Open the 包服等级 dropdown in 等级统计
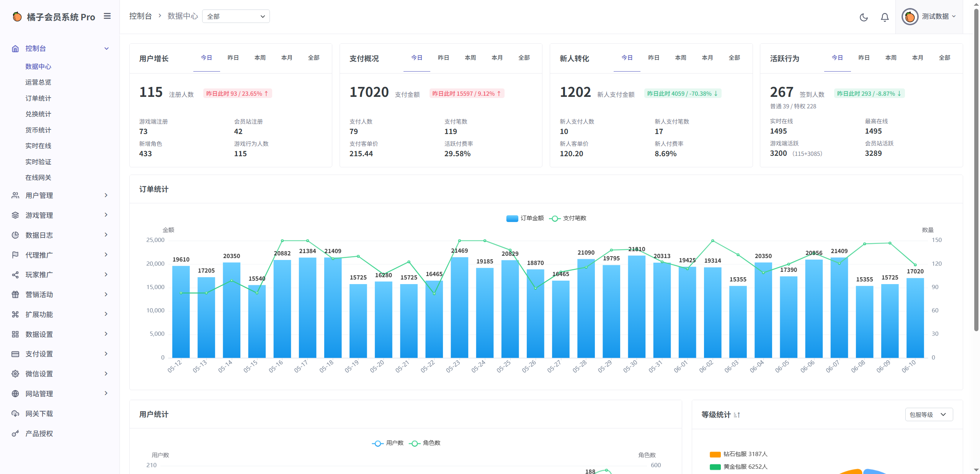This screenshot has height=474, width=980. (929, 415)
